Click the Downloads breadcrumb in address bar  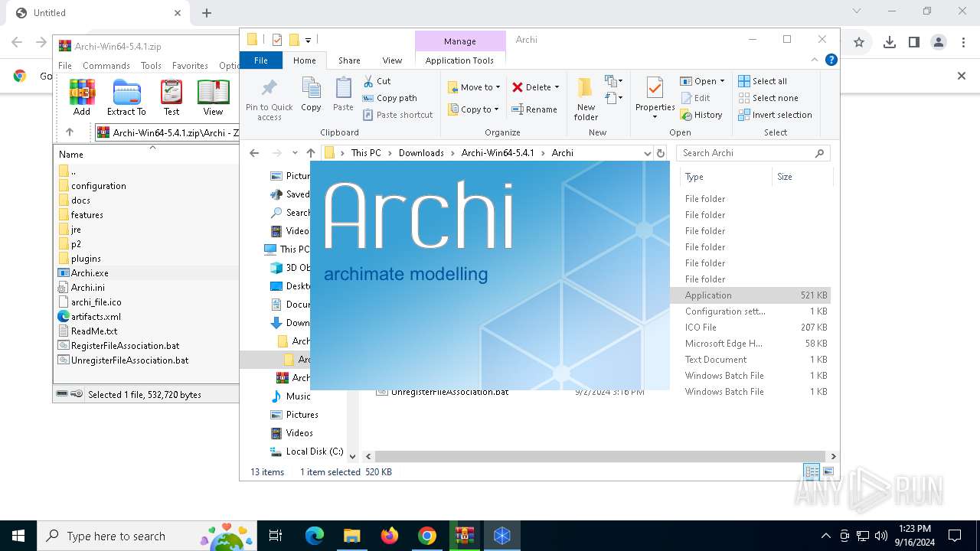point(421,153)
